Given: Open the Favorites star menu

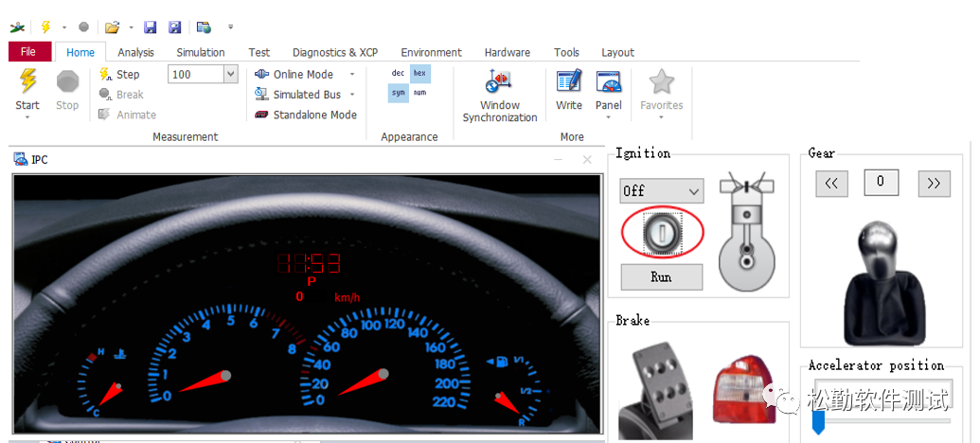Looking at the screenshot, I should tap(661, 81).
